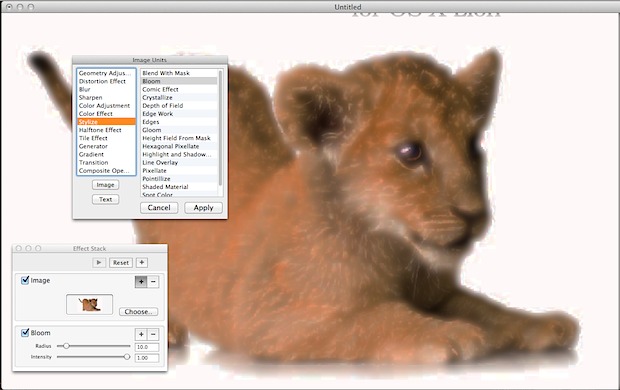Click the Reset button in Effect Stack
The height and width of the screenshot is (390, 620).
[121, 262]
